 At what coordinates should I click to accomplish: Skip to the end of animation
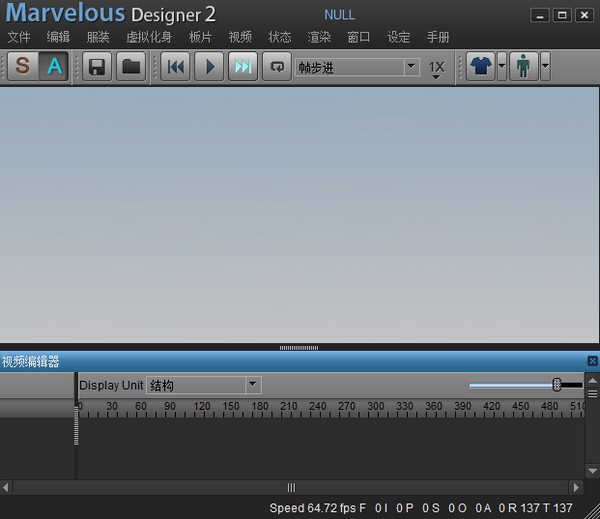coord(243,67)
